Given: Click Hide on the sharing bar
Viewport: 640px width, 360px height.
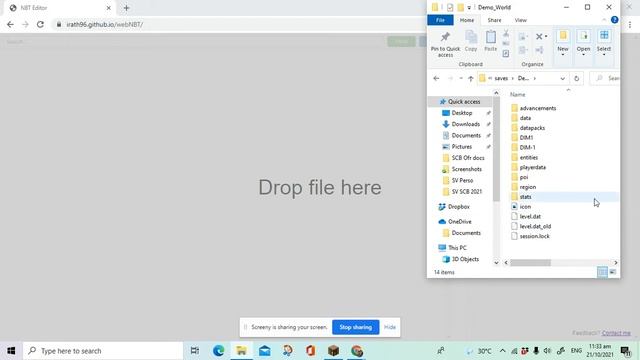Looking at the screenshot, I should (x=390, y=327).
